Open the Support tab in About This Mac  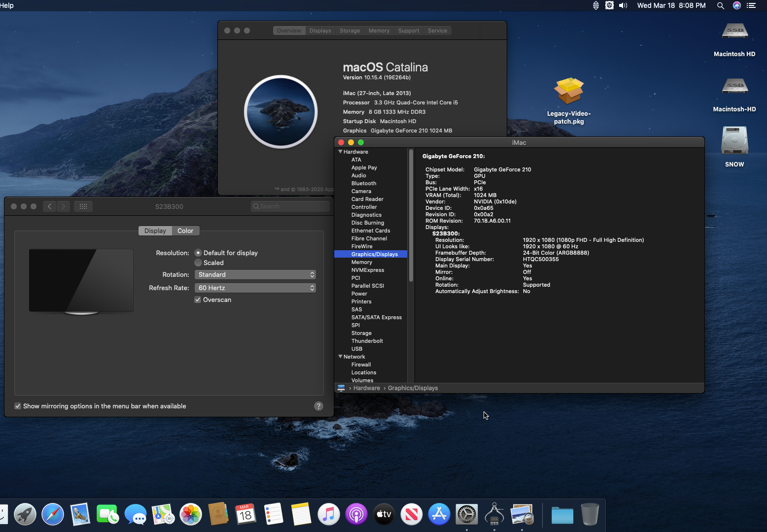point(409,31)
